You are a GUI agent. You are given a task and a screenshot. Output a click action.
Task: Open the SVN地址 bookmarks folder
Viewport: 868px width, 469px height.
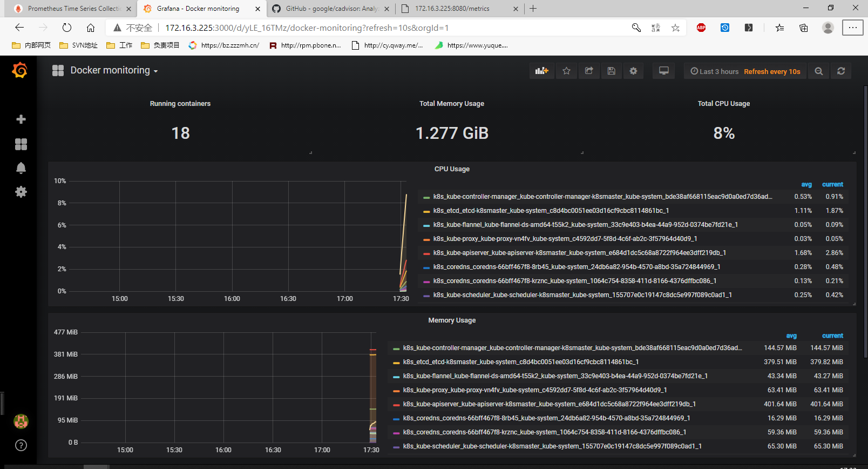click(79, 45)
